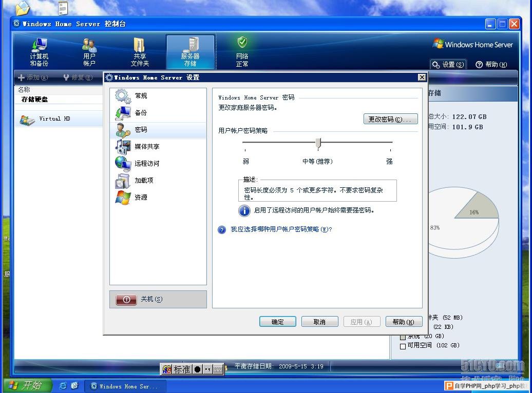The image size is (532, 393).
Task: Select the Windows Home Ser... taskbar button
Action: [125, 386]
